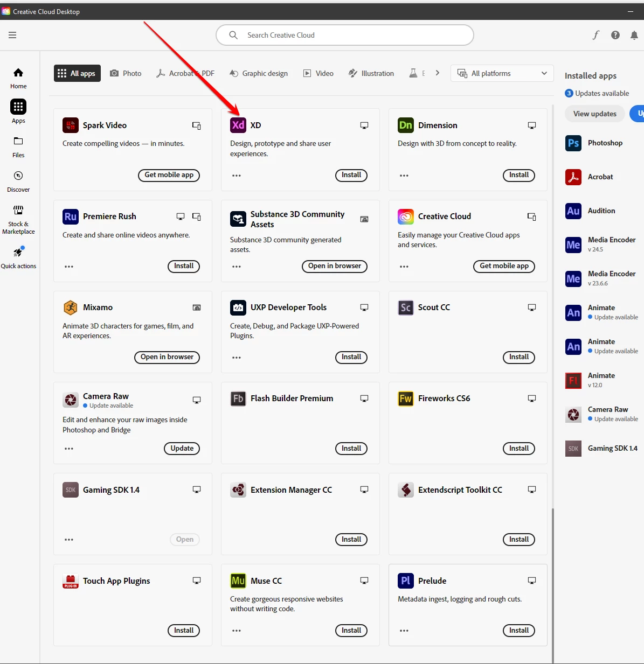Switch to the Video category tab
The image size is (644, 664).
coord(318,73)
